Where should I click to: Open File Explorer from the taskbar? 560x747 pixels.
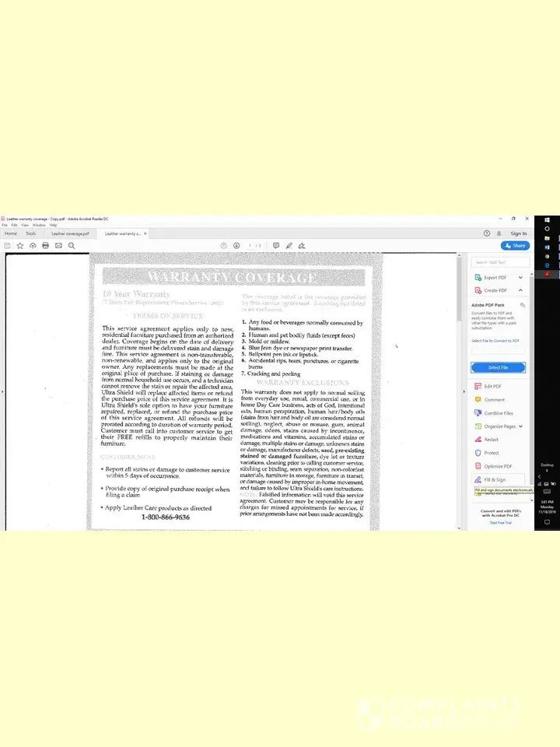(547, 238)
